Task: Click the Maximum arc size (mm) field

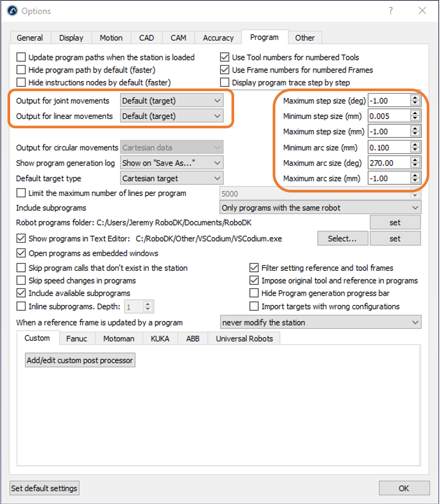Action: tap(389, 178)
